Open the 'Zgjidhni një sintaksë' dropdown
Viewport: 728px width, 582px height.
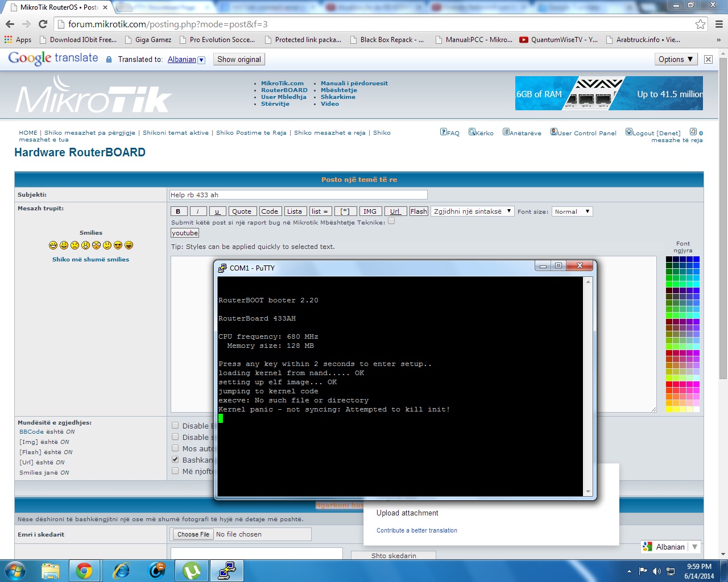click(x=472, y=211)
